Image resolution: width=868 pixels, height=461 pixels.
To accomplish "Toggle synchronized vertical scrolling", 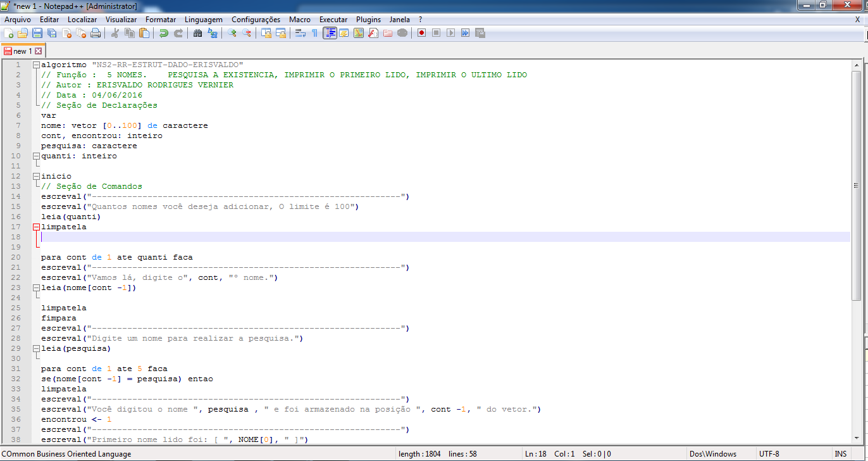I will [266, 33].
